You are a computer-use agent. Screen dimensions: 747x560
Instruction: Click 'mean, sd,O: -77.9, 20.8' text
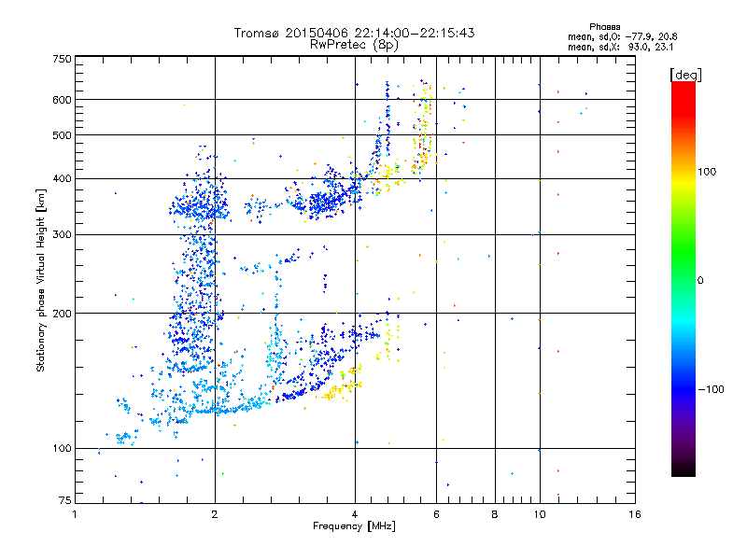pyautogui.click(x=622, y=36)
